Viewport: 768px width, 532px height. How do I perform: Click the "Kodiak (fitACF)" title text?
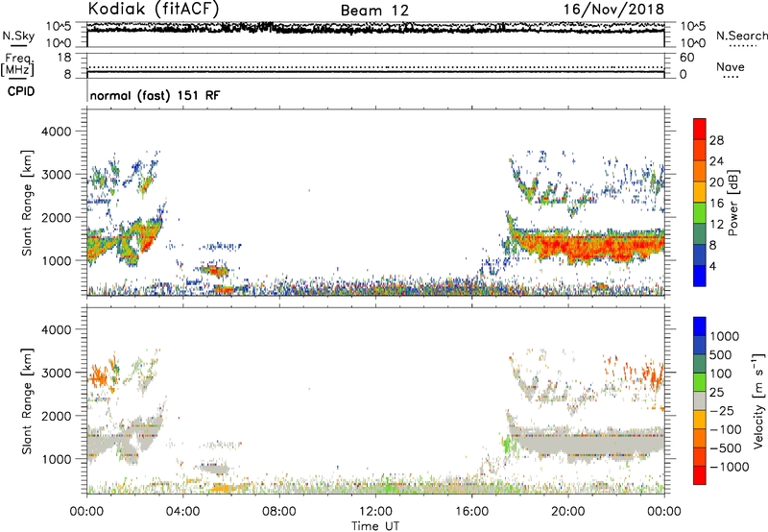click(154, 9)
